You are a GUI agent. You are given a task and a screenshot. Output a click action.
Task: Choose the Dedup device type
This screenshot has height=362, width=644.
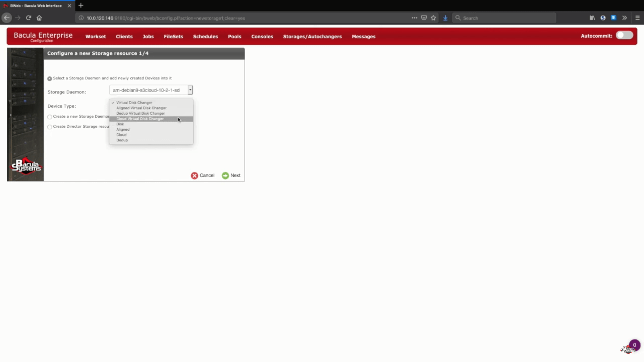tap(151, 140)
